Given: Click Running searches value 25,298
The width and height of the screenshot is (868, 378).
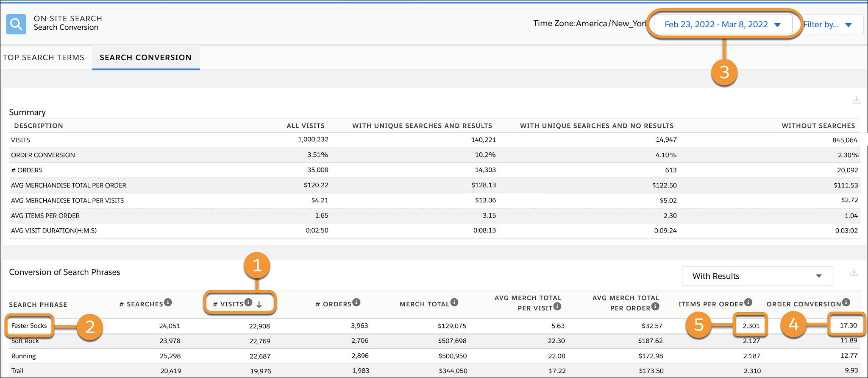Looking at the screenshot, I should (170, 356).
